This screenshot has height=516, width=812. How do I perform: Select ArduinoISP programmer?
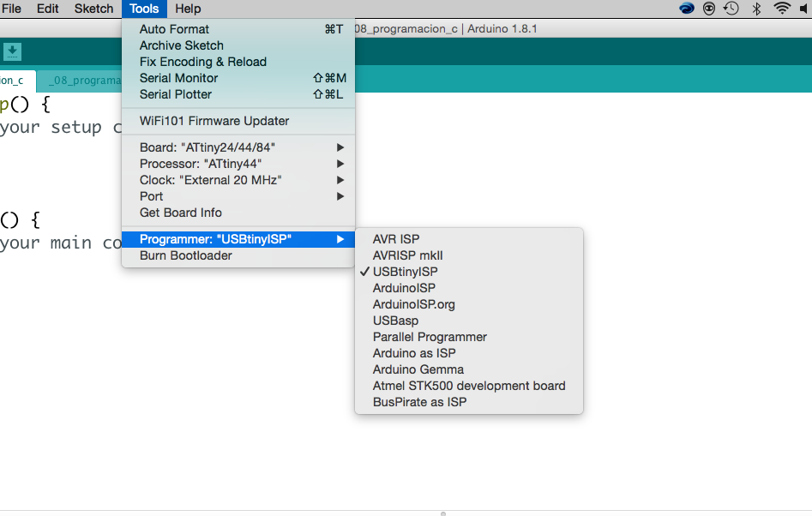click(x=469, y=288)
